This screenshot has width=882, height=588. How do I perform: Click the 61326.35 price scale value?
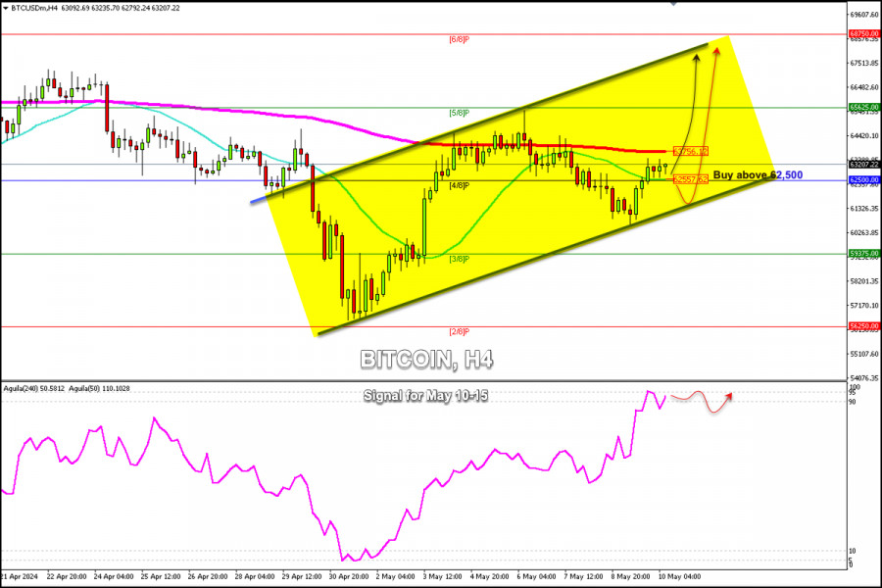tap(864, 208)
